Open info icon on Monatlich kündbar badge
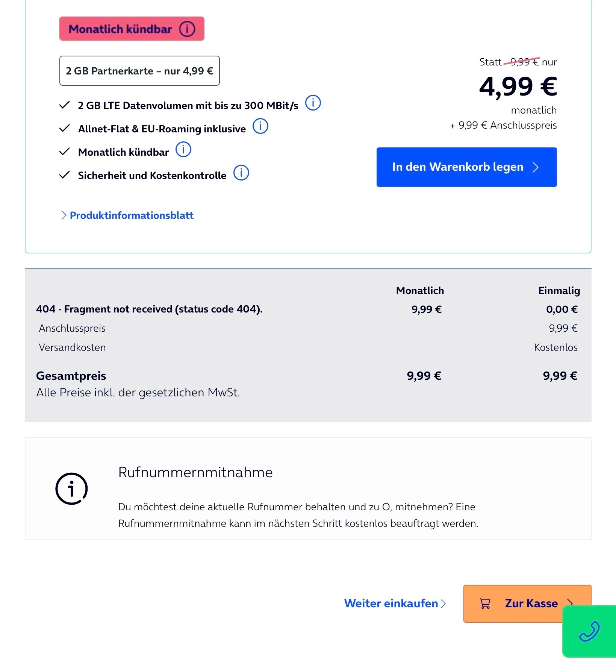The width and height of the screenshot is (616, 672). (x=187, y=29)
